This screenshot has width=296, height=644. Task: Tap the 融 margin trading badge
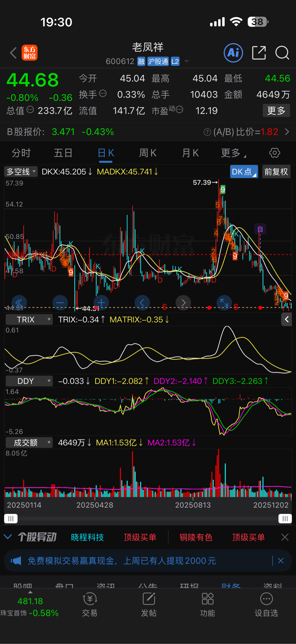pos(141,61)
